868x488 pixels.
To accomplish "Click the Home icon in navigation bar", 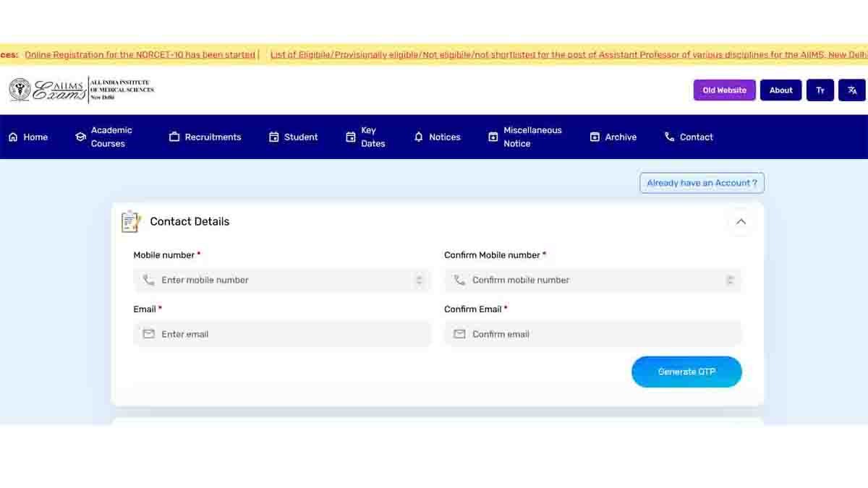I will (14, 137).
